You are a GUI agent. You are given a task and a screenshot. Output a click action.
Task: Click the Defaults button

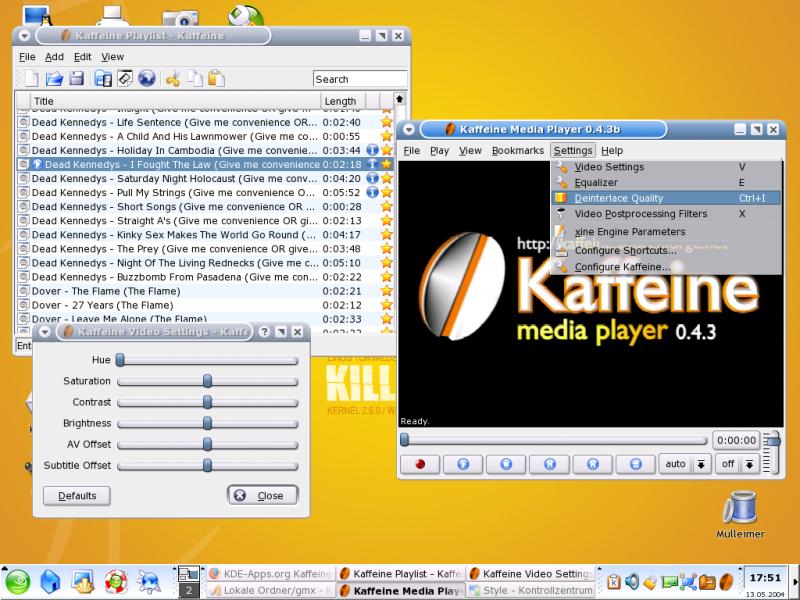(77, 495)
